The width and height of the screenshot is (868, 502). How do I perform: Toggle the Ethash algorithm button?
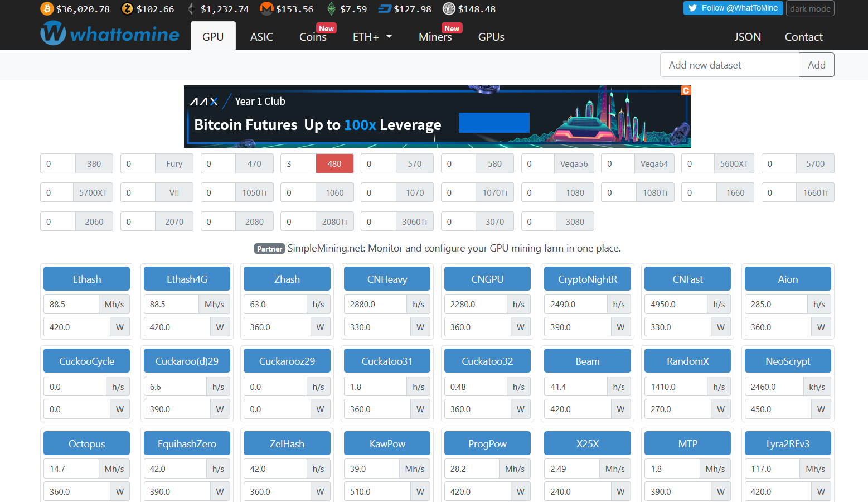tap(86, 279)
